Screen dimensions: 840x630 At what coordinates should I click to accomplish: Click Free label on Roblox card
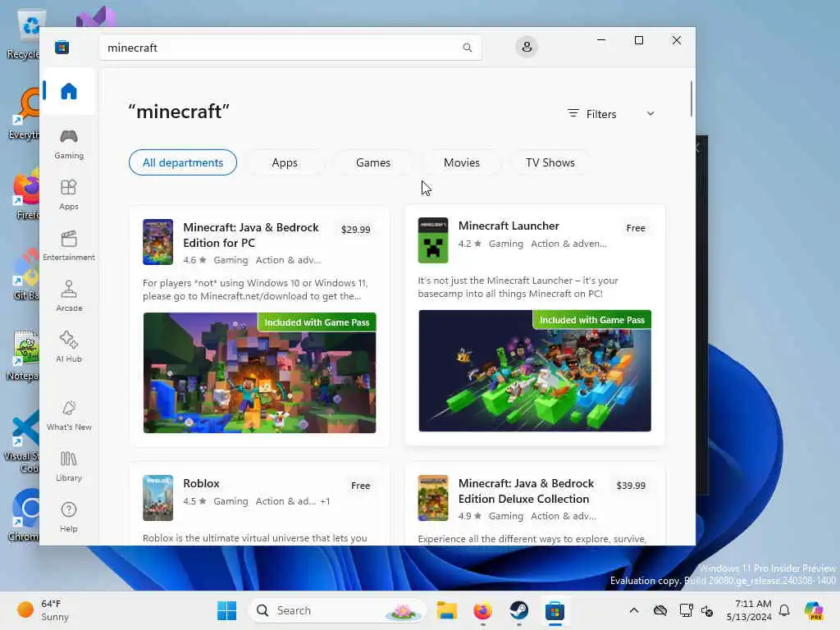coord(360,486)
